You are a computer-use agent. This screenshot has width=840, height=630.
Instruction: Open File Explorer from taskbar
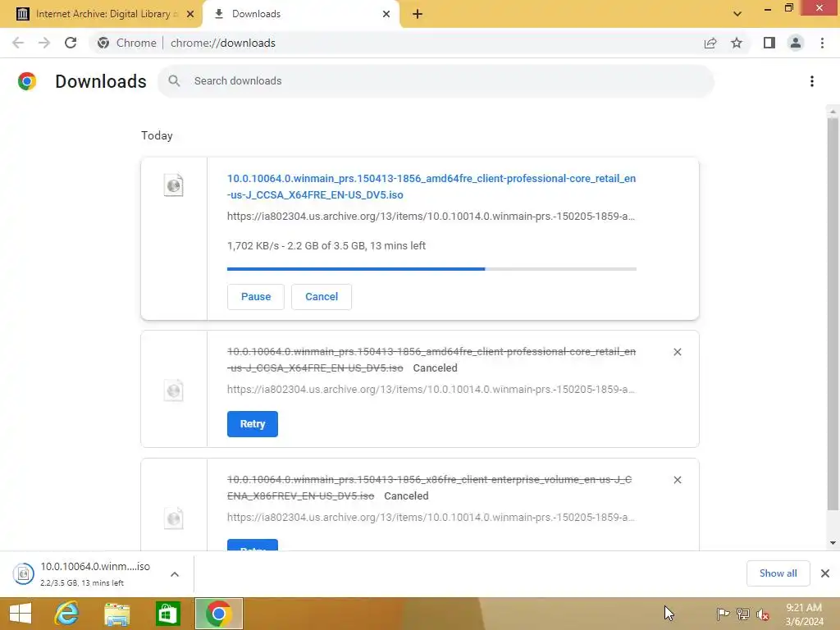click(116, 614)
